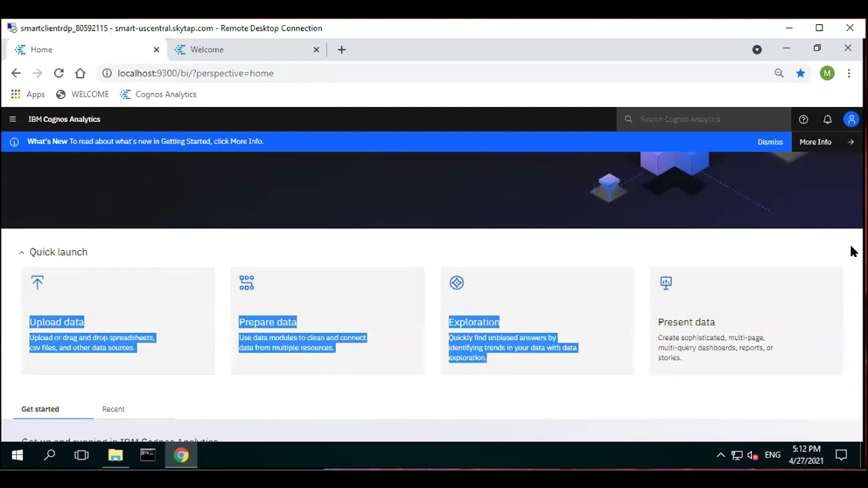The width and height of the screenshot is (868, 488).
Task: Open the WELCOME bookmark
Action: tap(83, 94)
